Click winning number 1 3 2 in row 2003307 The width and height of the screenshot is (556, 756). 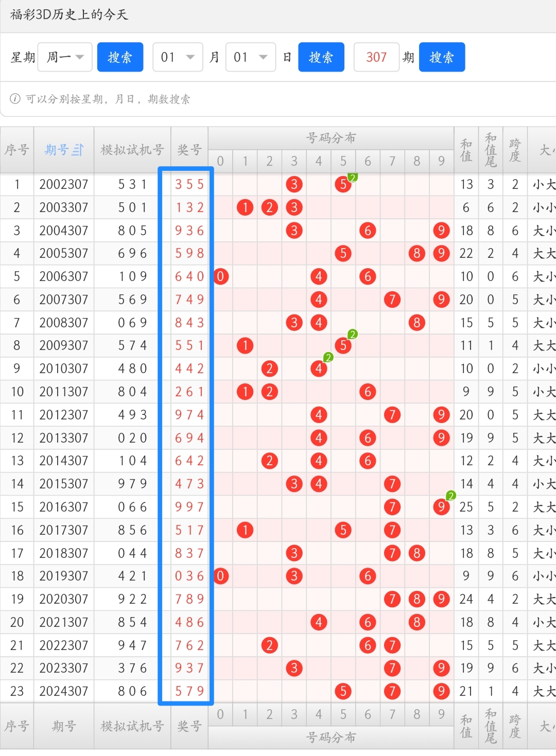click(x=189, y=207)
